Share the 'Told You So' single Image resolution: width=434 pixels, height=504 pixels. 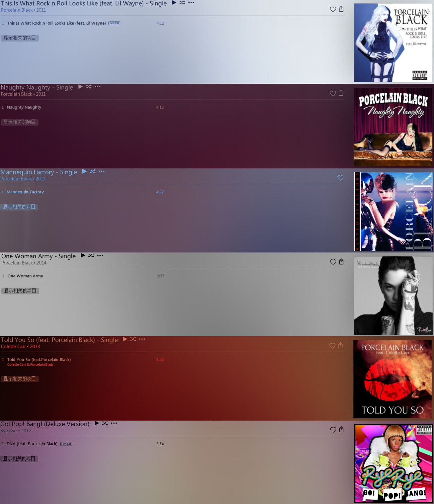341,345
